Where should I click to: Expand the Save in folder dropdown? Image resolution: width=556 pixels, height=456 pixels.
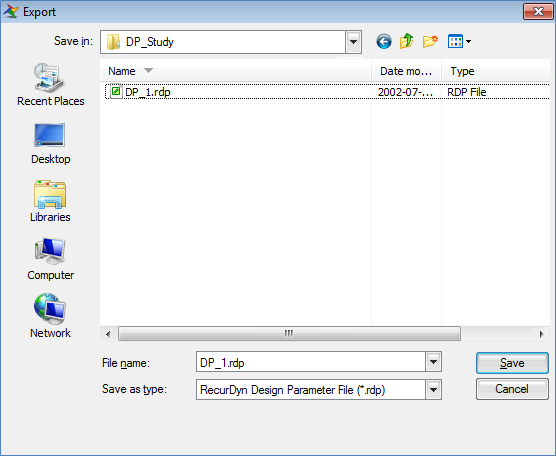(353, 42)
